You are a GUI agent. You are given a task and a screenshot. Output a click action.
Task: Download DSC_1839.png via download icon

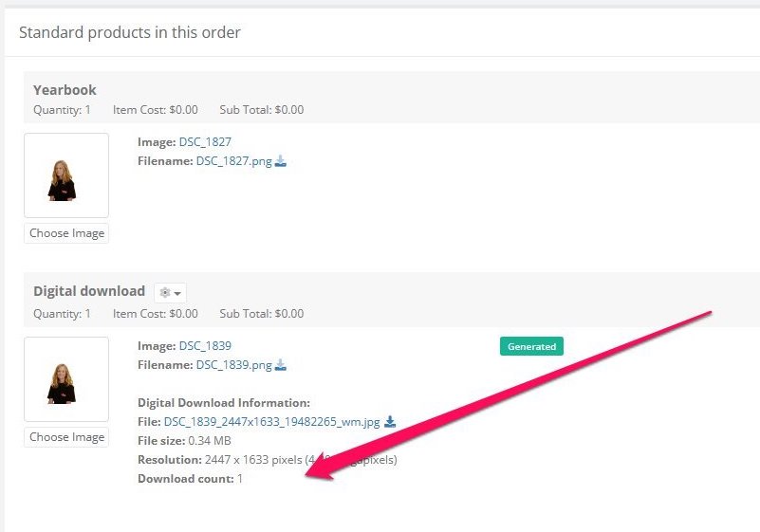(281, 365)
